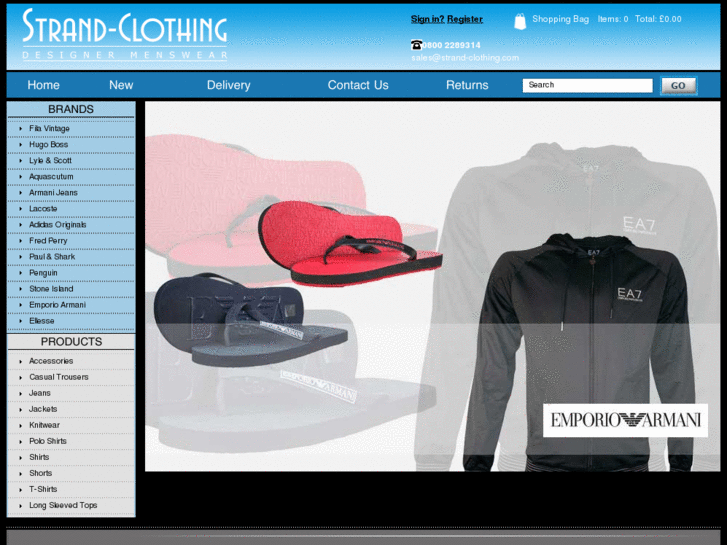Viewport: 727px width, 545px height.
Task: Select the Aquascutum brand
Action: pos(51,177)
